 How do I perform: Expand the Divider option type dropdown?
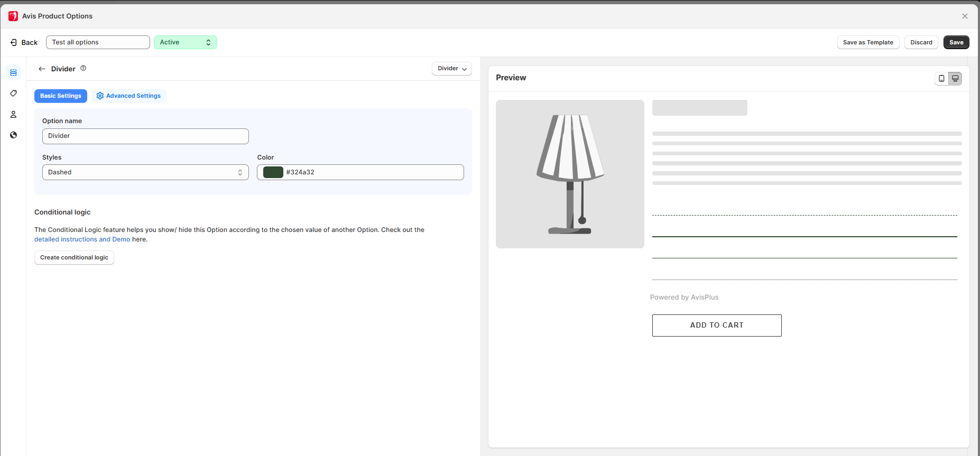[x=451, y=69]
